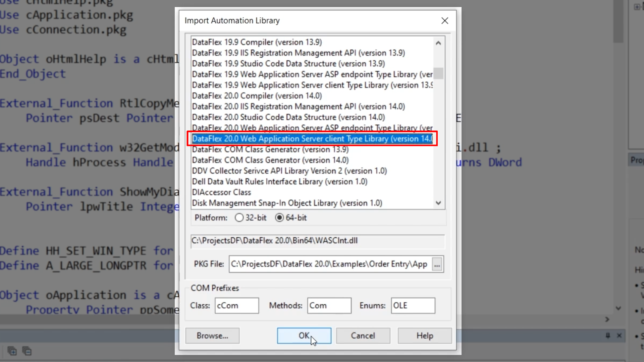Viewport: 644px width, 362px height.
Task: Select the 64-bit platform radio button
Action: (x=279, y=218)
